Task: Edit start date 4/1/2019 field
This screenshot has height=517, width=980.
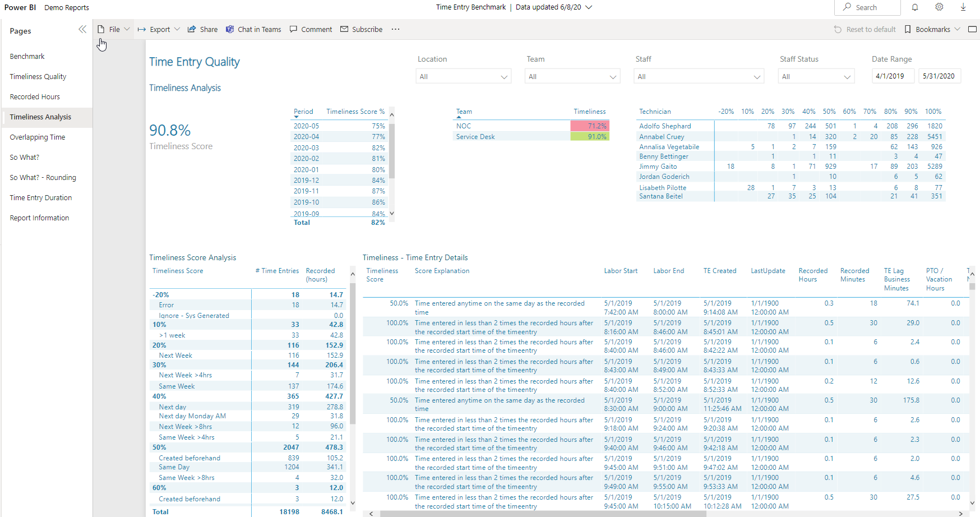Action: (893, 76)
